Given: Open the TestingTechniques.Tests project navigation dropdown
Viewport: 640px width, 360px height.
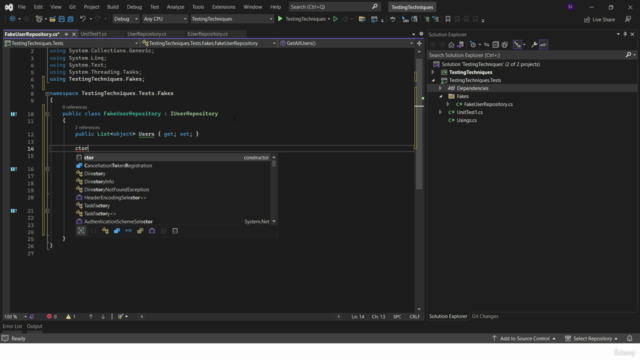Looking at the screenshot, I should point(71,43).
